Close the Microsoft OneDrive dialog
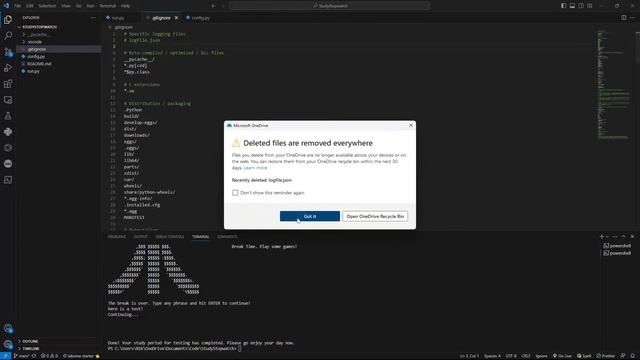Image resolution: width=640 pixels, height=360 pixels. click(x=411, y=125)
